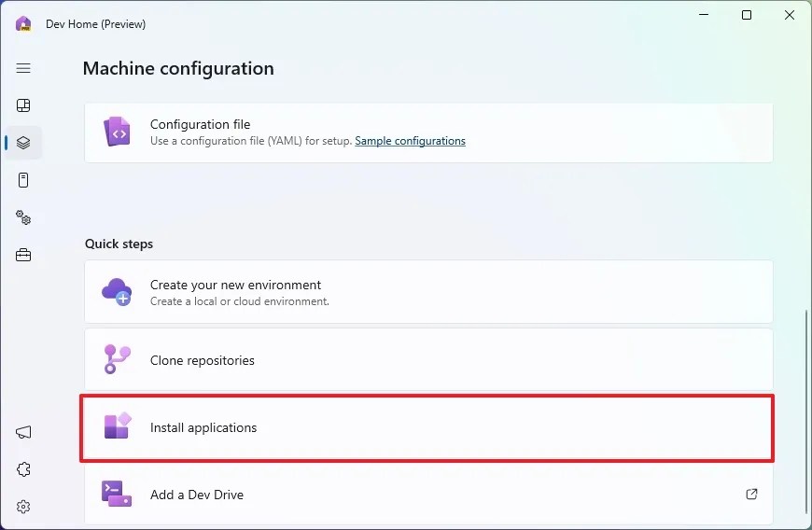Screen dimensions: 812x530
Task: Click the Dev Drive terminal icon
Action: 117,494
